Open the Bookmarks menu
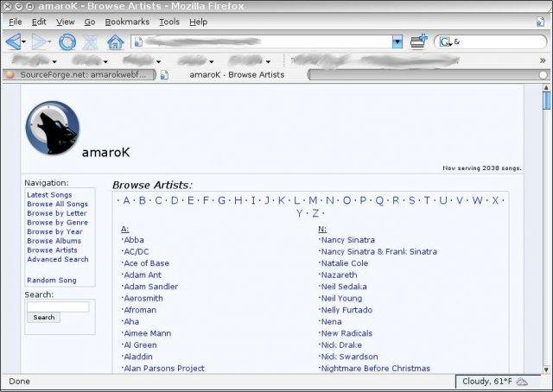 [x=127, y=22]
